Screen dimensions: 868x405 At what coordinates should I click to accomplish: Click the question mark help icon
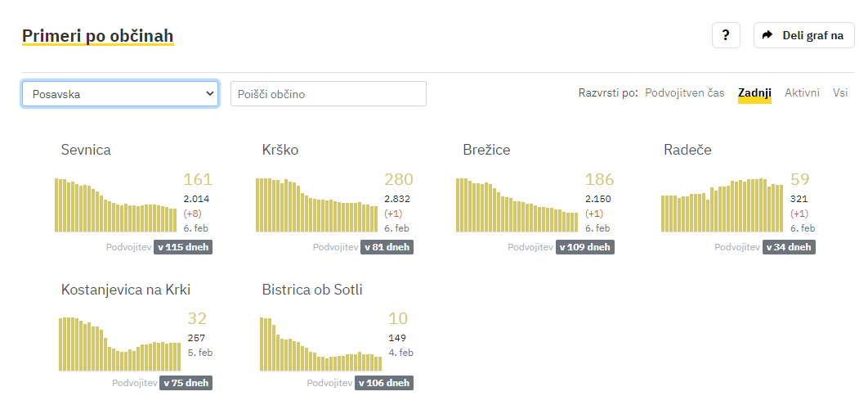726,35
